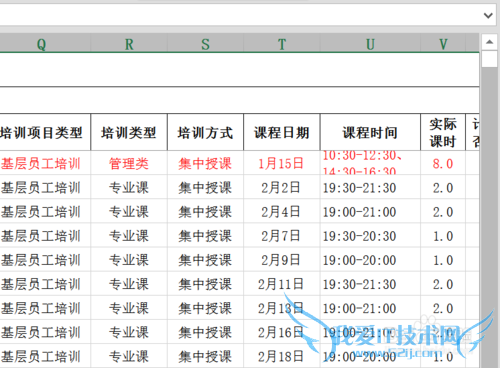
Task: Select the red 集中授课 cell
Action: [205, 163]
